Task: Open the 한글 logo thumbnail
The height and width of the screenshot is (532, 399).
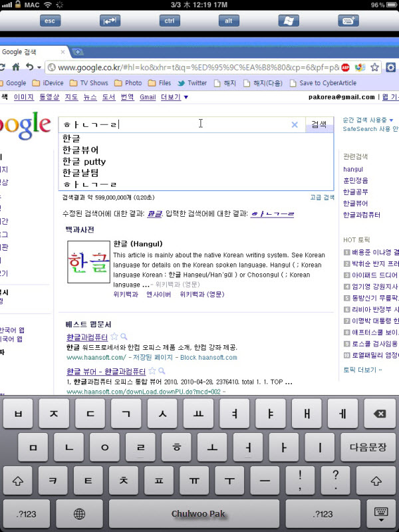Action: click(x=89, y=262)
